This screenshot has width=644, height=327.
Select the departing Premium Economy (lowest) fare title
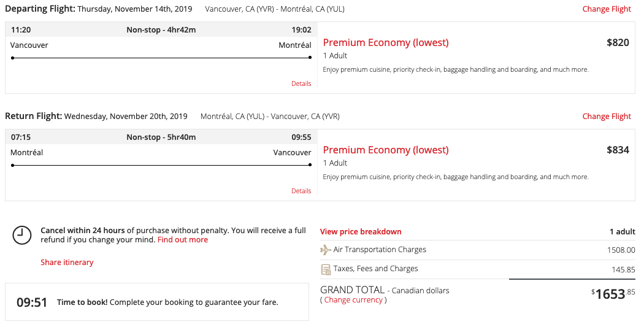(x=386, y=43)
